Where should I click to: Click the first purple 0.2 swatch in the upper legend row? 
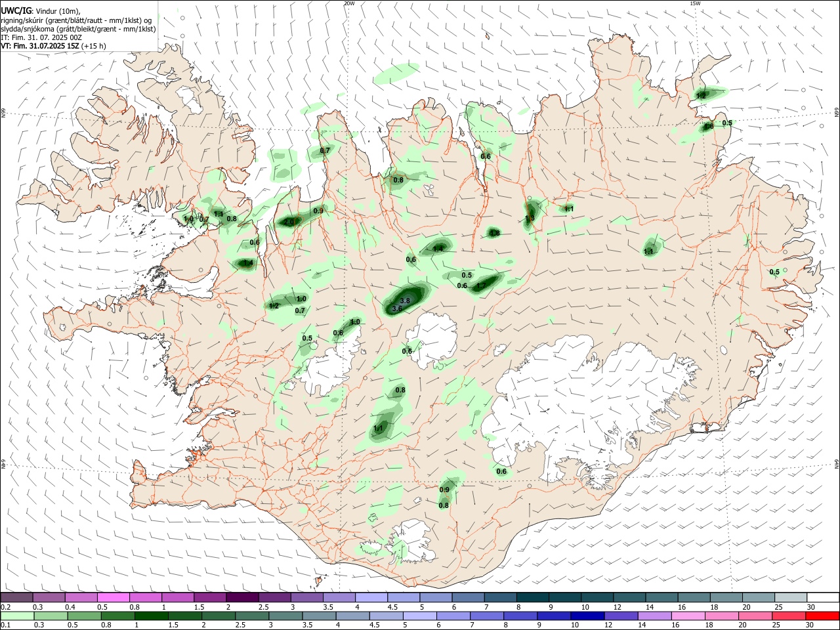(16, 597)
